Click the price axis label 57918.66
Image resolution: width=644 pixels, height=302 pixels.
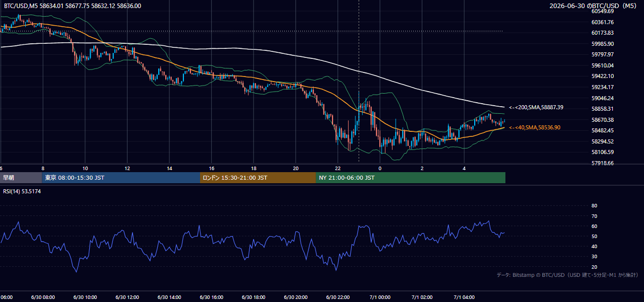603,163
